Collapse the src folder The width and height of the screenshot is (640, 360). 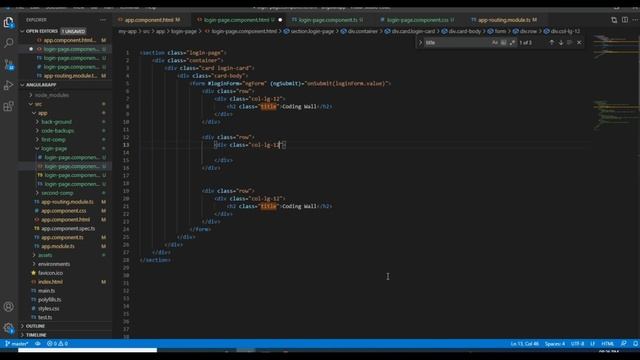tap(38, 104)
